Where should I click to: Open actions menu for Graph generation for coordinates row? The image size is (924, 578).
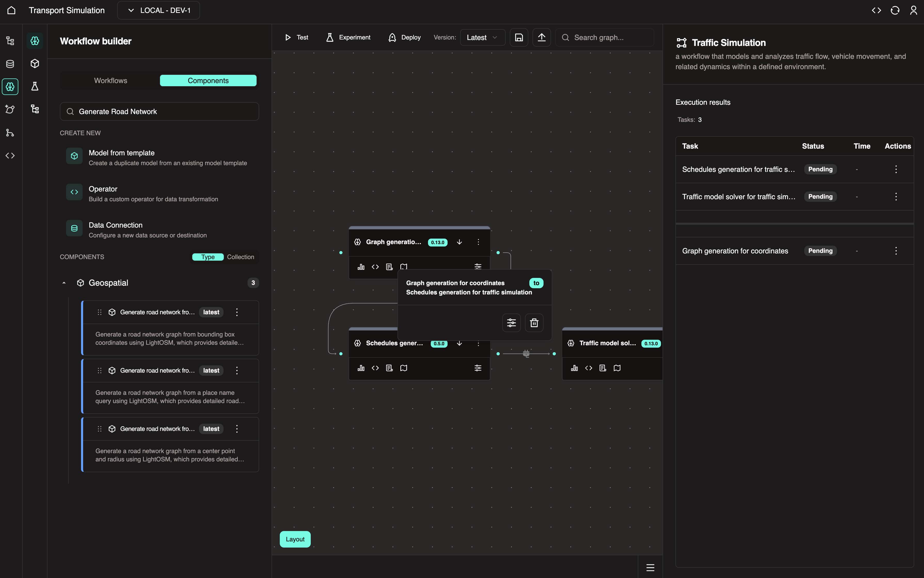(x=896, y=251)
